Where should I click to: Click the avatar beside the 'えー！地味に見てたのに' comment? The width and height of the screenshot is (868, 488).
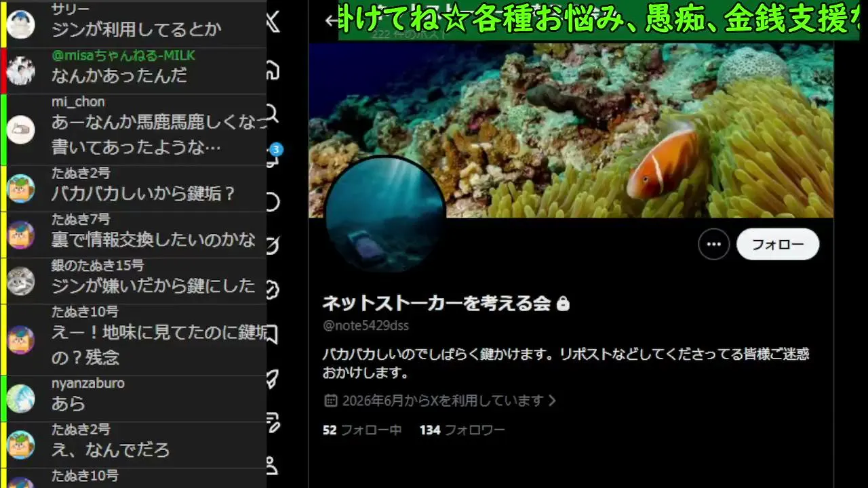[x=21, y=340]
